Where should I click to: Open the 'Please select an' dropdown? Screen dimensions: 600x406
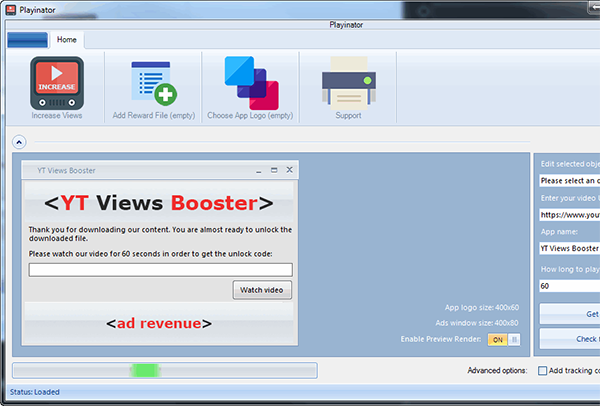pyautogui.click(x=569, y=181)
